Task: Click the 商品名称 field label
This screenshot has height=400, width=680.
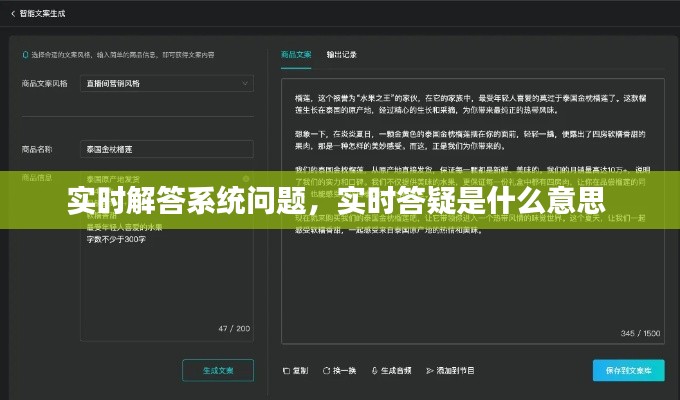Action: [x=37, y=148]
